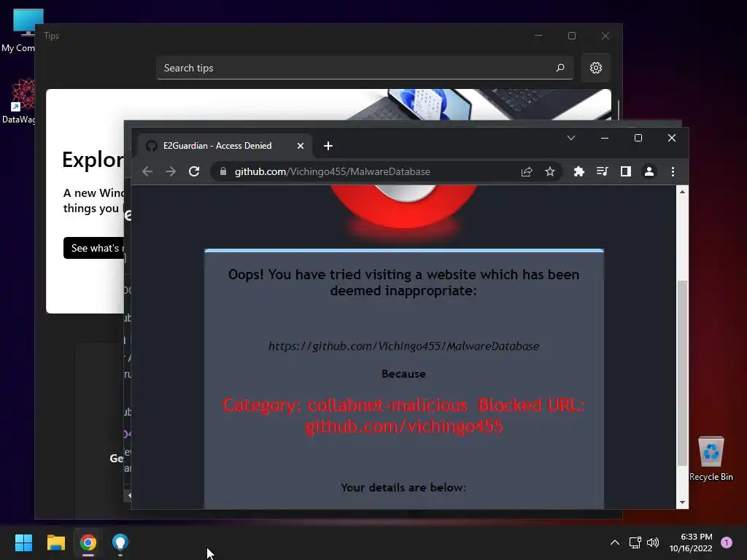
Task: Open File Explorer from the taskbar
Action: [x=55, y=542]
